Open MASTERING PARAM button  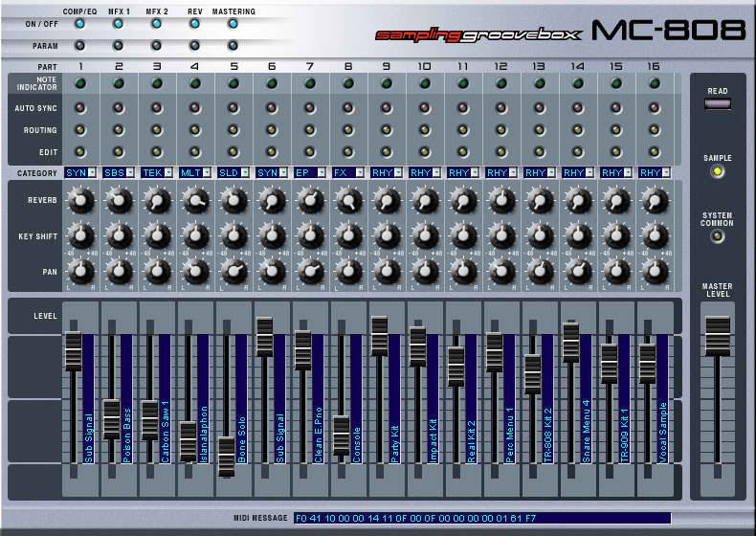click(x=233, y=46)
